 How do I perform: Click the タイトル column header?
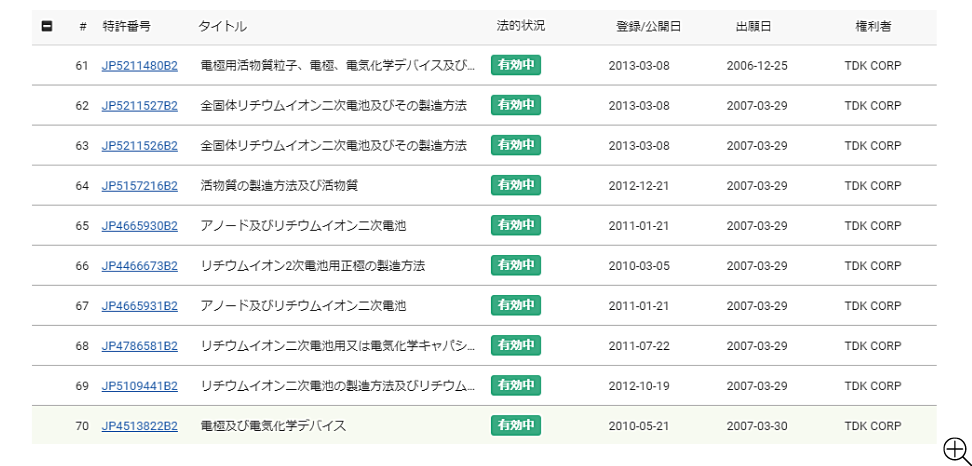222,27
